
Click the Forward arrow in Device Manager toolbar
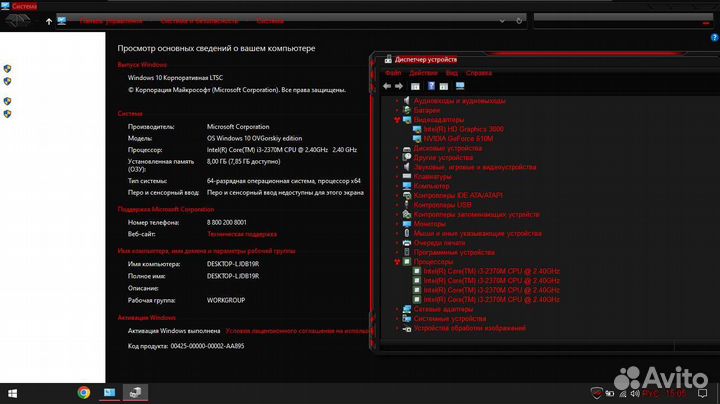(x=399, y=86)
